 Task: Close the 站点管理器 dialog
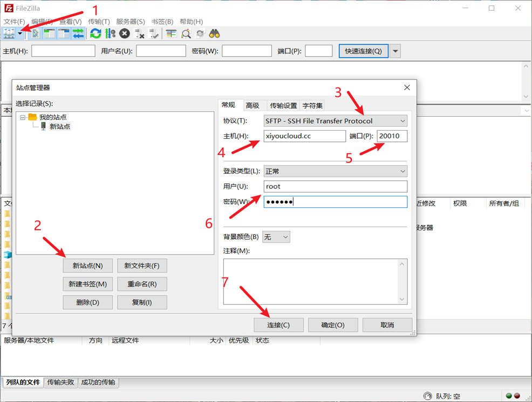pos(407,87)
